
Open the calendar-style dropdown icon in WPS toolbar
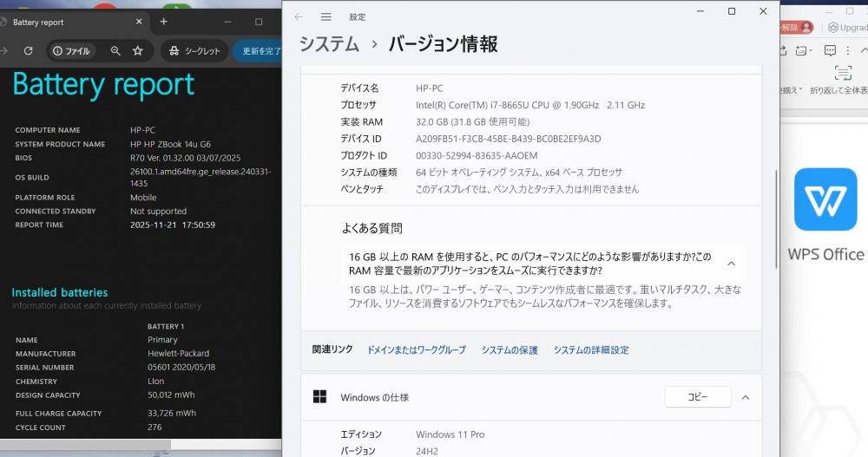pos(803,50)
